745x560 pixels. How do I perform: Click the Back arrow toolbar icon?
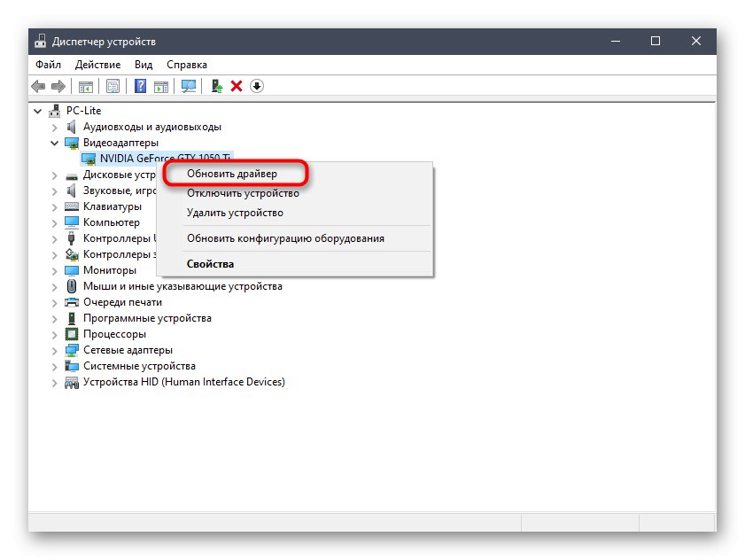tap(38, 87)
